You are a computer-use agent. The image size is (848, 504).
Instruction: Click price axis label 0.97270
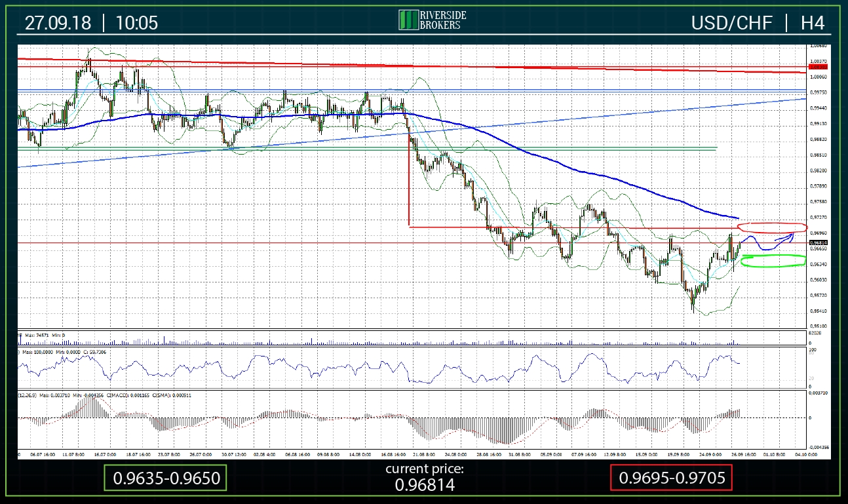tap(819, 217)
